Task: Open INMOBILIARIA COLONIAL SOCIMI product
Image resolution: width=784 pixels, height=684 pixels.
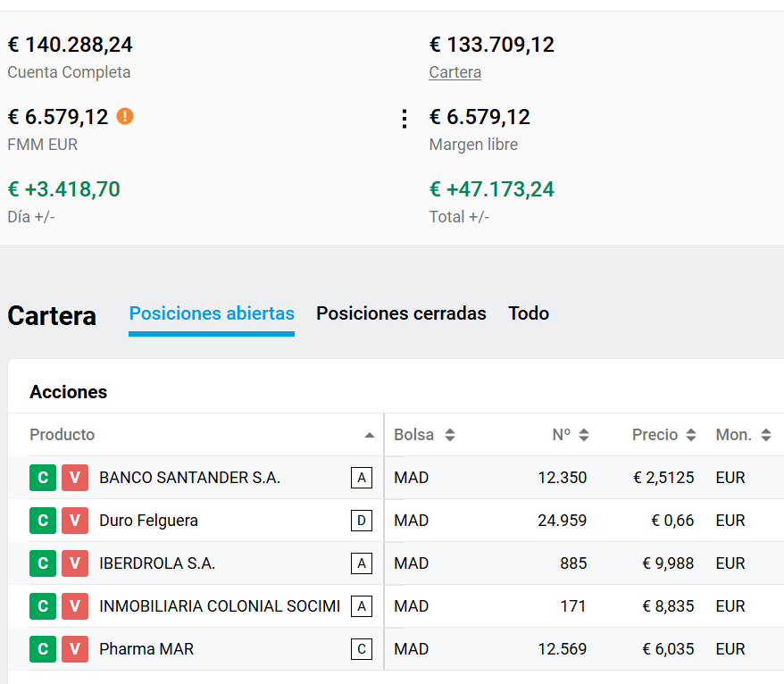Action: (220, 606)
